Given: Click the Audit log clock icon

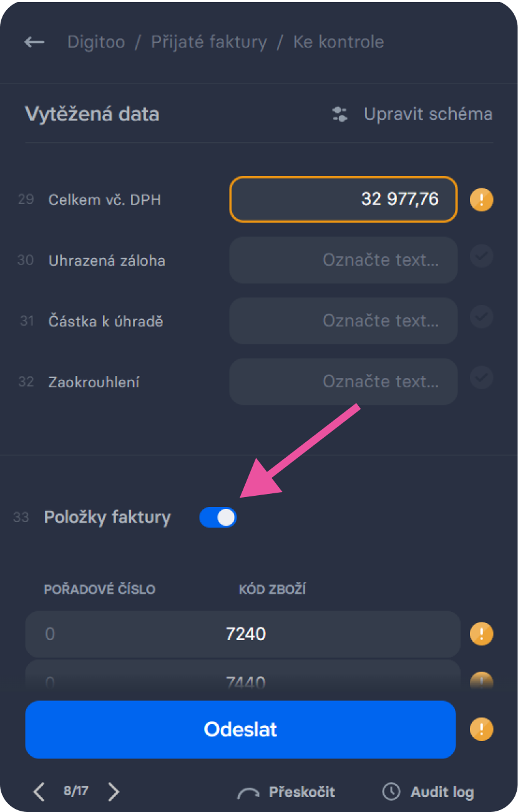Looking at the screenshot, I should [x=391, y=792].
